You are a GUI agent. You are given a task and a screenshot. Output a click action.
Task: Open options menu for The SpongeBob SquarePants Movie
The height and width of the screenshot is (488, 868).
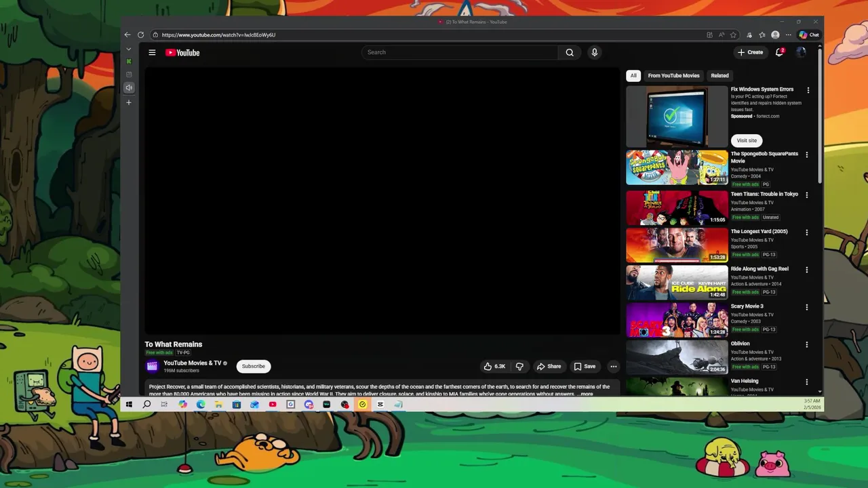807,155
